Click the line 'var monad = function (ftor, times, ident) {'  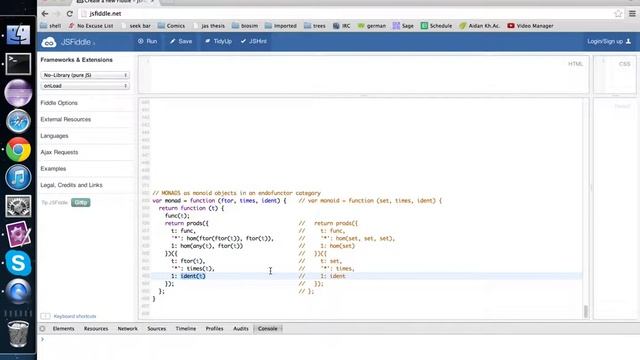click(220, 200)
